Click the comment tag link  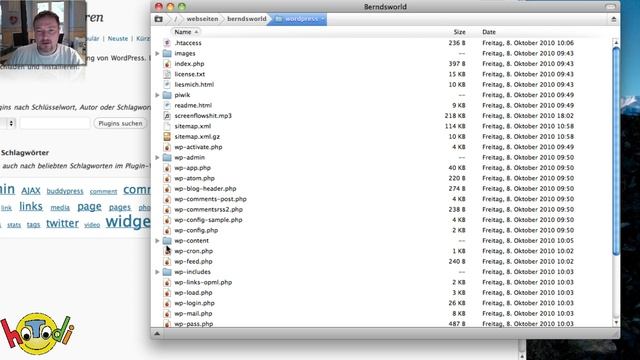103,191
